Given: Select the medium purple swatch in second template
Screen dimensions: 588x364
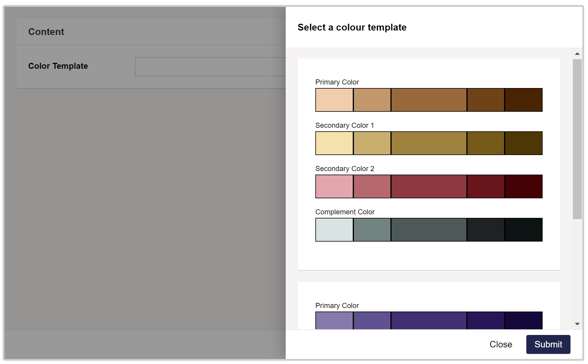Looking at the screenshot, I should pyautogui.click(x=372, y=320).
